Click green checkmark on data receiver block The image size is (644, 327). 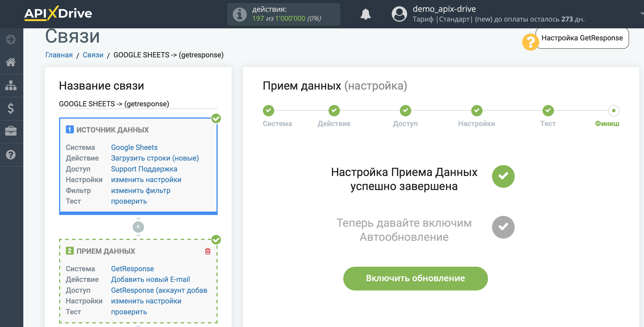216,240
